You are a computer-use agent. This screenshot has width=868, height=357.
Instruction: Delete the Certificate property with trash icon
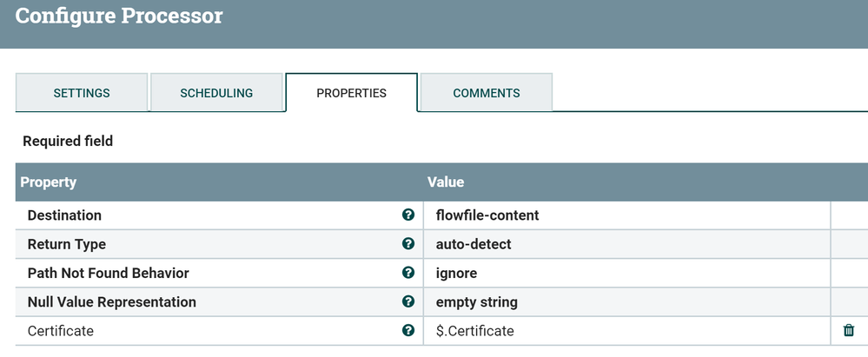point(849,330)
